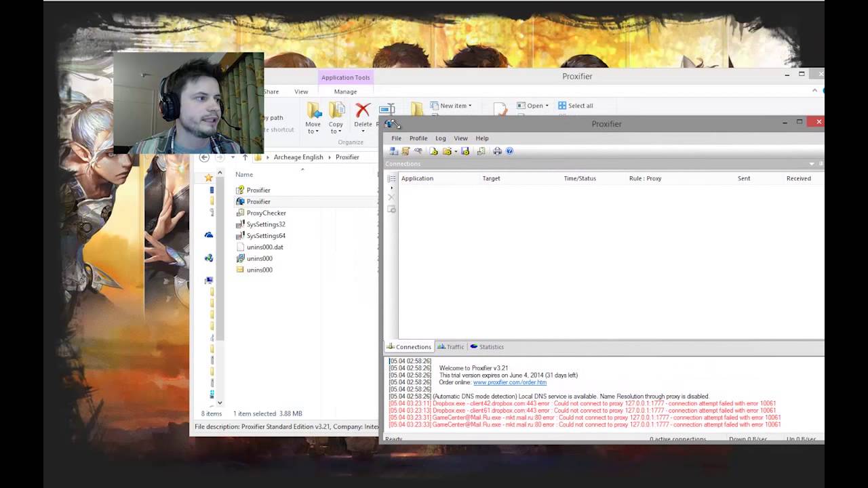Switch to the Traffic tab
This screenshot has height=488, width=868.
(451, 347)
